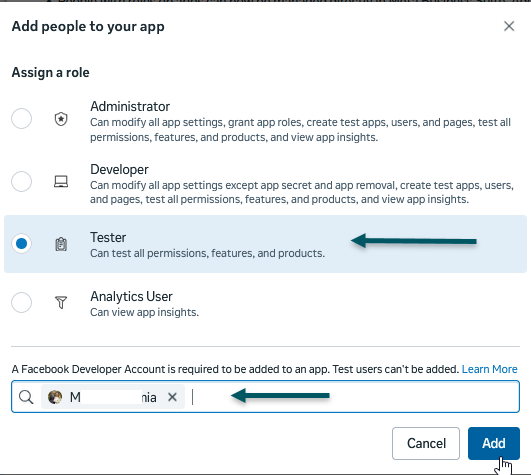
Task: Remove the selected person chip
Action: (172, 397)
